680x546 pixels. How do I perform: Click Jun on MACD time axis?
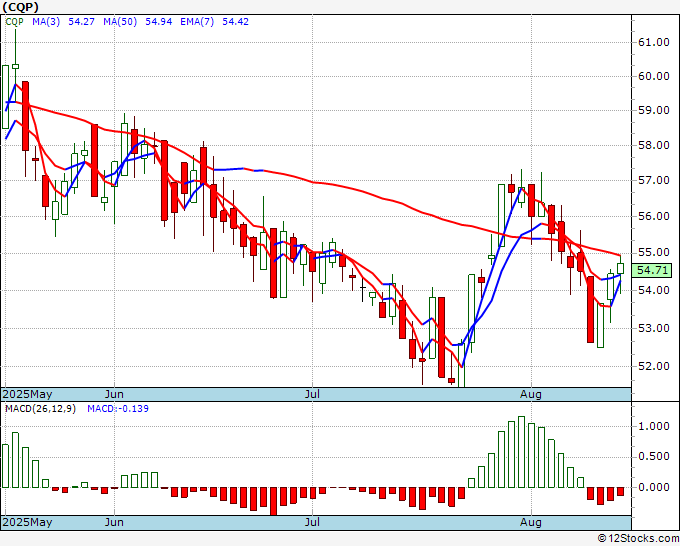pos(114,522)
